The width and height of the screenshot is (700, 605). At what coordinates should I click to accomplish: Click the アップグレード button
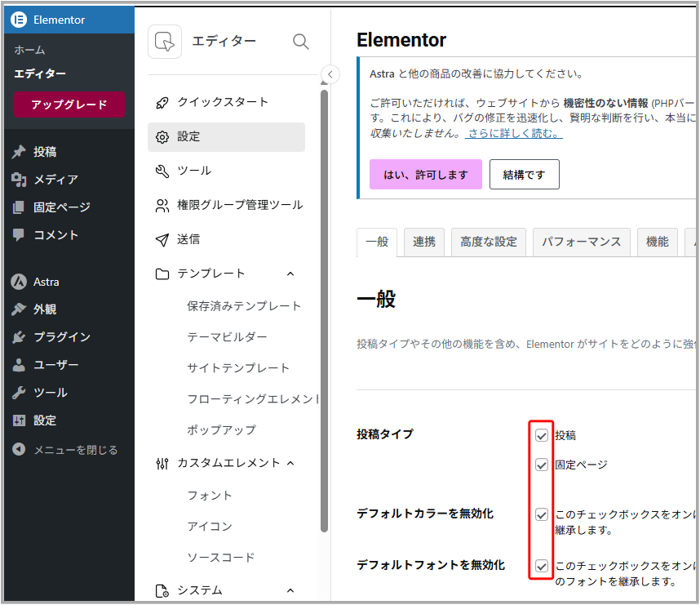coord(69,105)
